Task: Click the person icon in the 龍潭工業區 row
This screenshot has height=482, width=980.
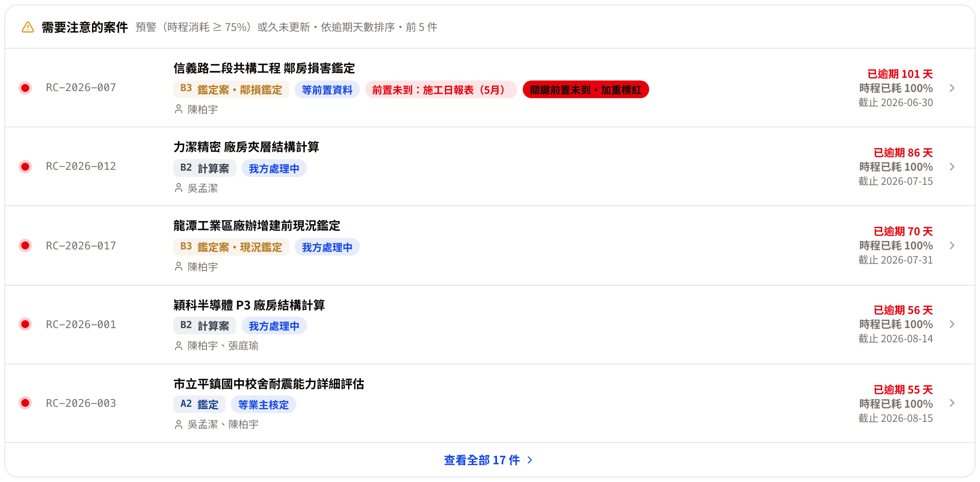Action: (x=179, y=267)
